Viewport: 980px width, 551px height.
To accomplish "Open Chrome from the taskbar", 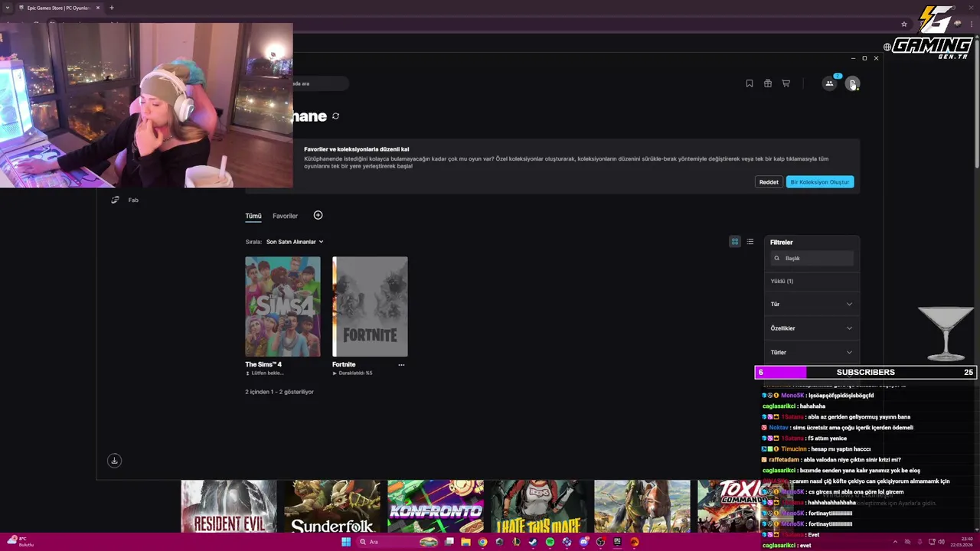I will coord(482,542).
